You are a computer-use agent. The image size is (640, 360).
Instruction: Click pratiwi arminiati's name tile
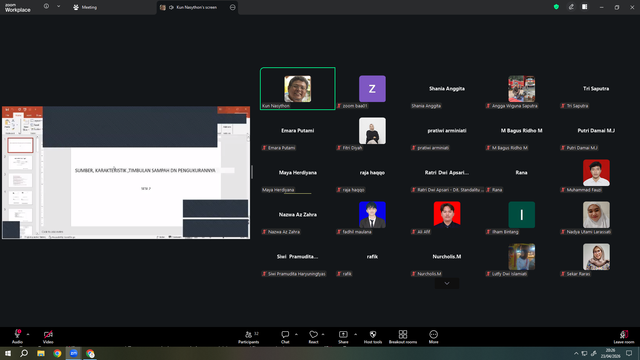click(x=447, y=131)
